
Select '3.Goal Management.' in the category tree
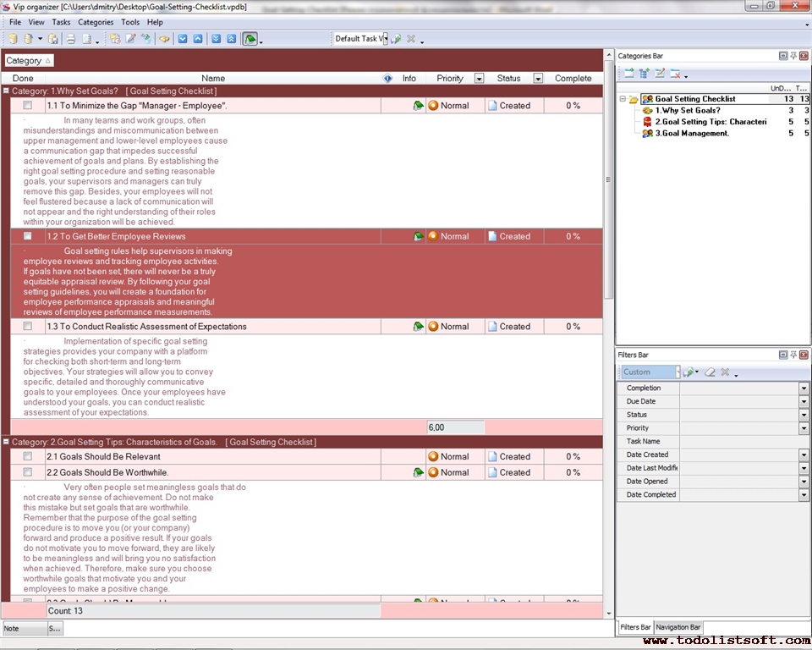tap(692, 133)
